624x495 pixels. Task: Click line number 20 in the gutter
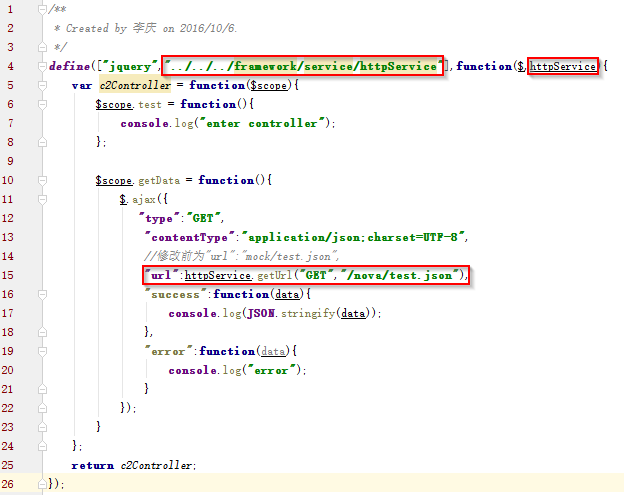(x=8, y=370)
